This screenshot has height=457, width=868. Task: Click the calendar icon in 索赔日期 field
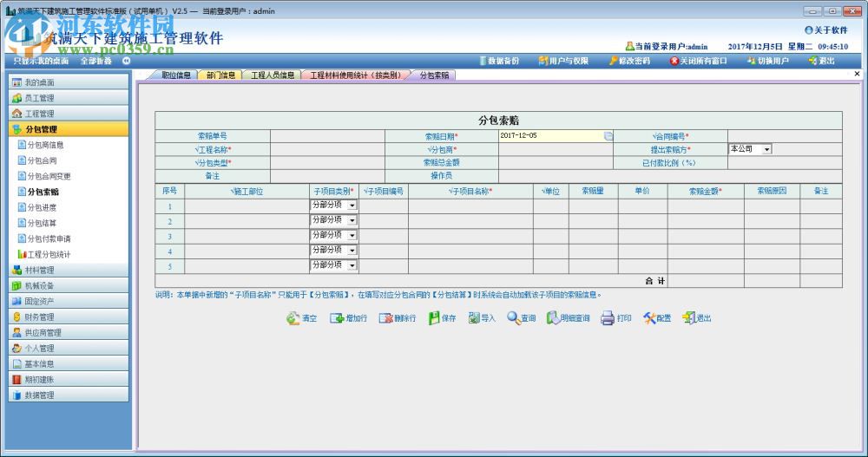(x=608, y=136)
